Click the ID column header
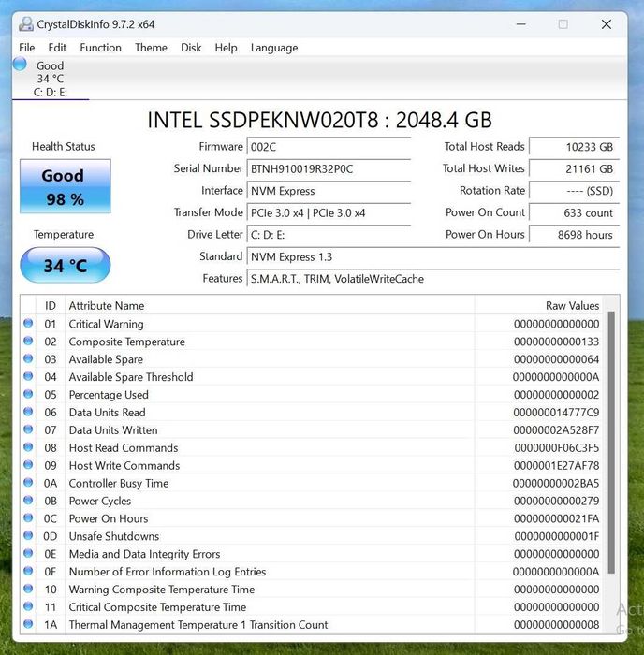The height and width of the screenshot is (655, 644). [51, 306]
